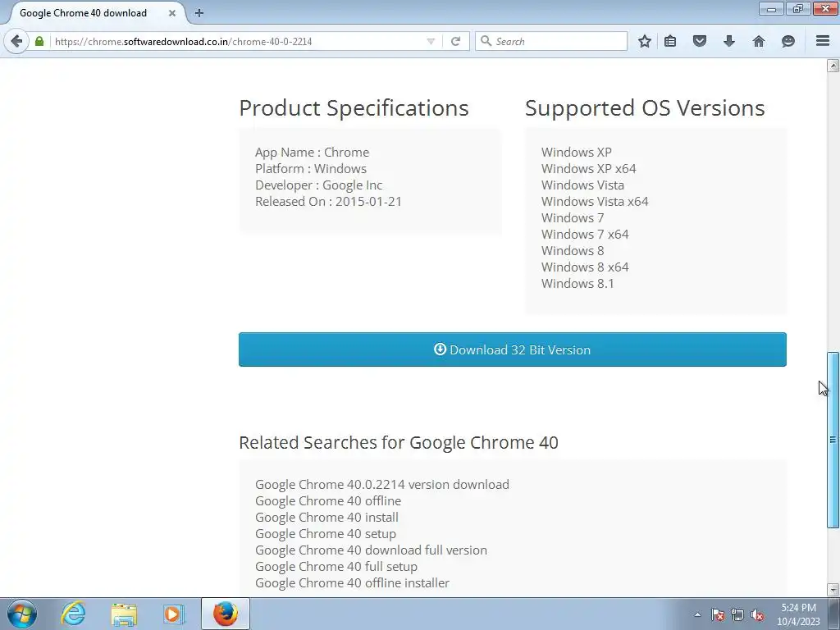Open the clock showing 5:24 PM
840x630 pixels.
798,614
